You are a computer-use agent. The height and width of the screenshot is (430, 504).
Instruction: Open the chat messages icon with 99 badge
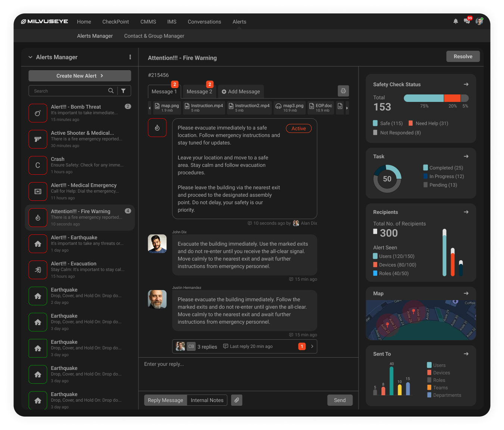(x=467, y=21)
